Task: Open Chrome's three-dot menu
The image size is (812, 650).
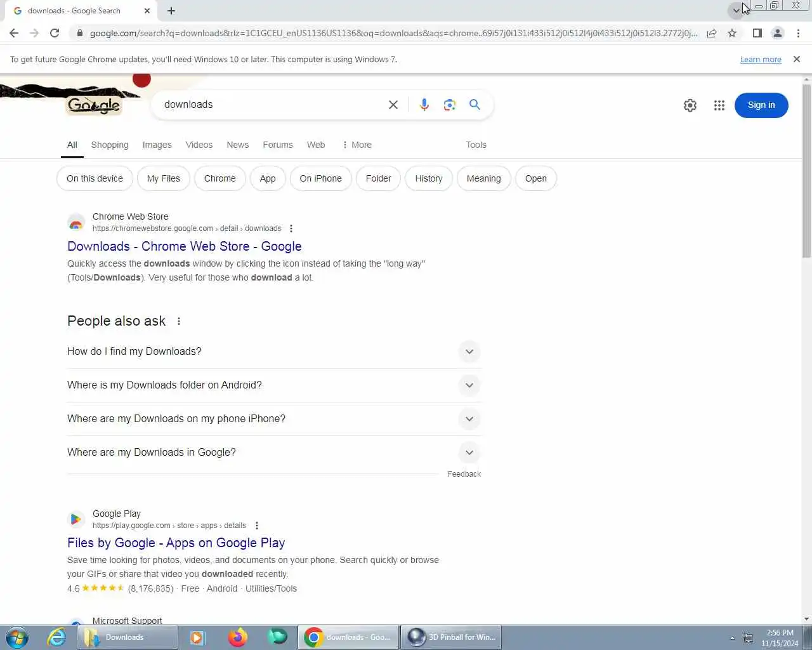Action: [x=798, y=33]
